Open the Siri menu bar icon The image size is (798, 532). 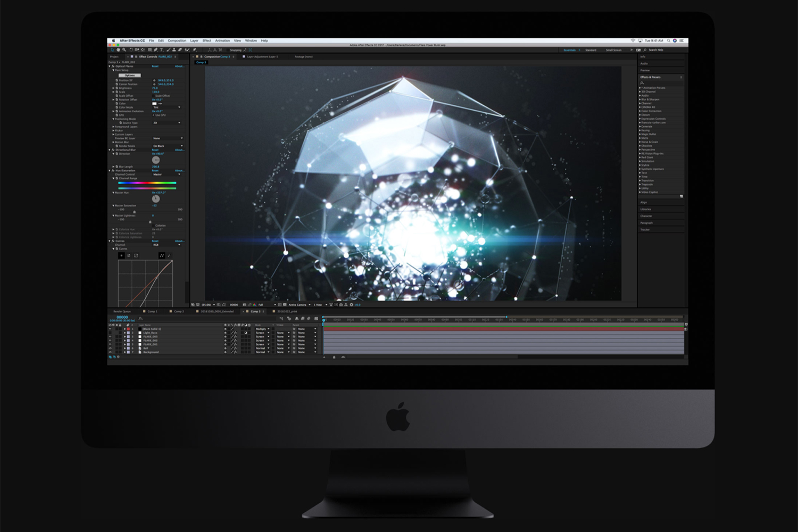coord(675,40)
